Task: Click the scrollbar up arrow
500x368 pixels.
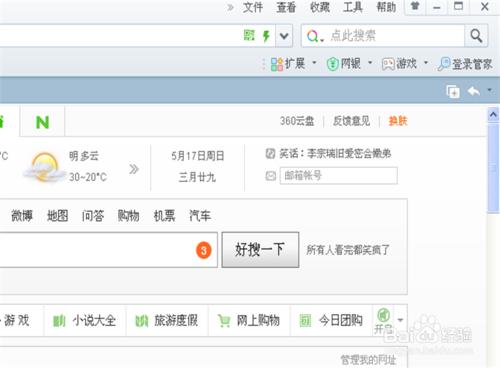Action: click(493, 115)
